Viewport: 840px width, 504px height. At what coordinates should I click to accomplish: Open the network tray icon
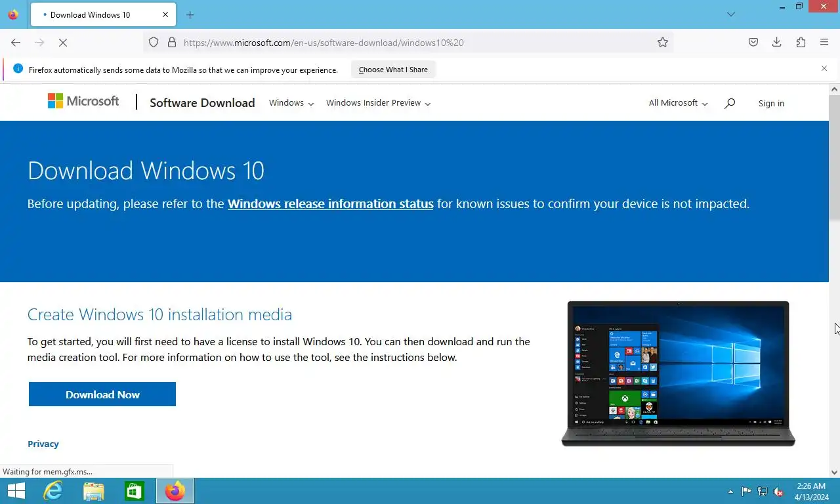pyautogui.click(x=763, y=492)
